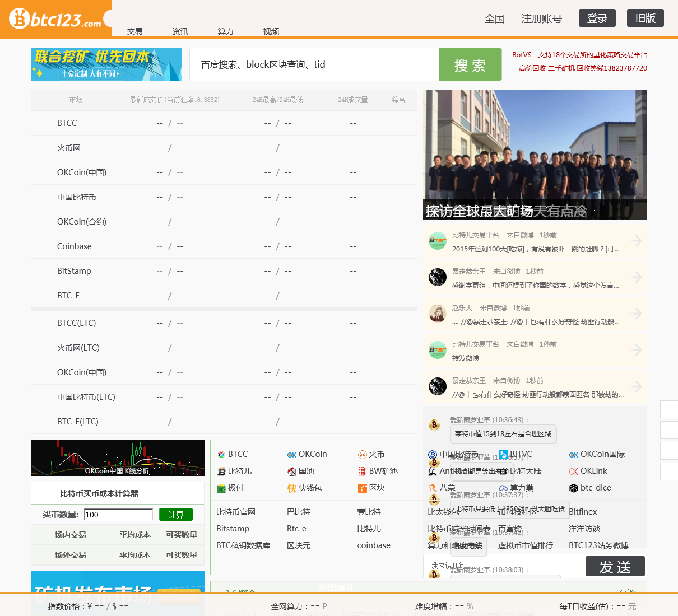Viewport: 678px width, 616px height.
Task: Open the BotVS 量化策略交易平台 ad link
Action: (579, 54)
